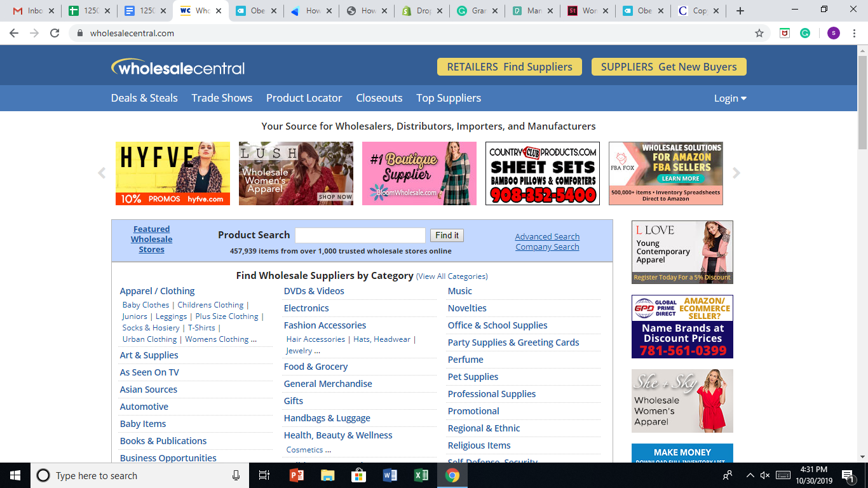This screenshot has height=488, width=868.
Task: Open the Perfume category
Action: (466, 360)
